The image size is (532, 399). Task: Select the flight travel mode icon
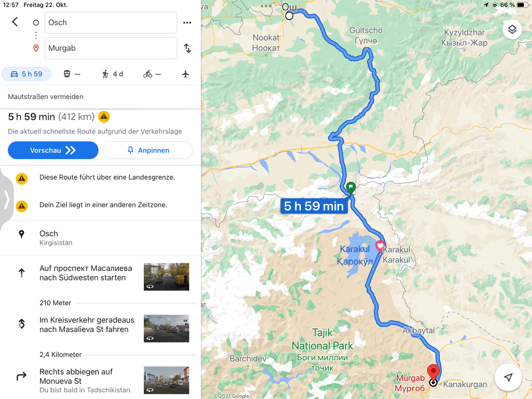tap(185, 74)
